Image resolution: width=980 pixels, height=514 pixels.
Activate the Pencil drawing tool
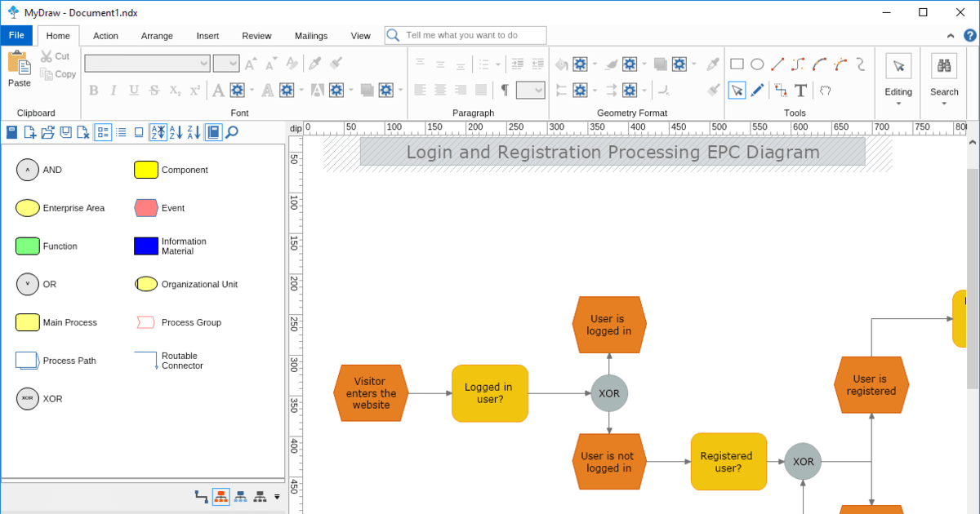758,90
